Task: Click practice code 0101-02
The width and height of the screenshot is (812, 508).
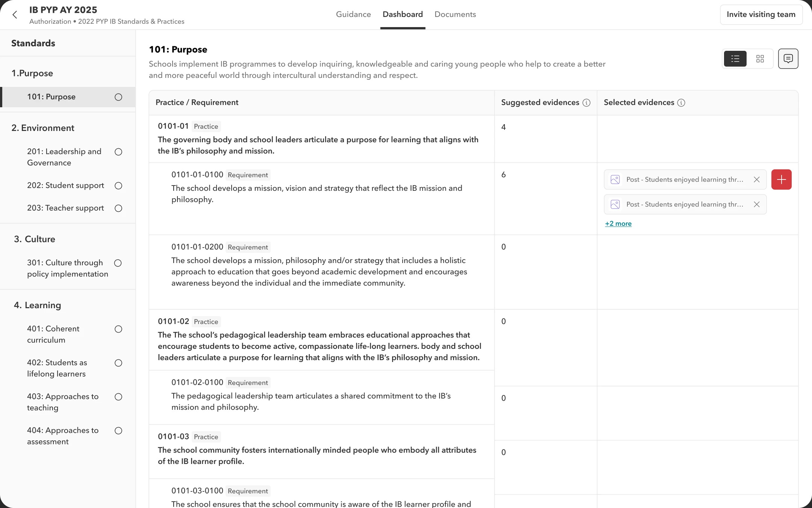Action: click(173, 321)
